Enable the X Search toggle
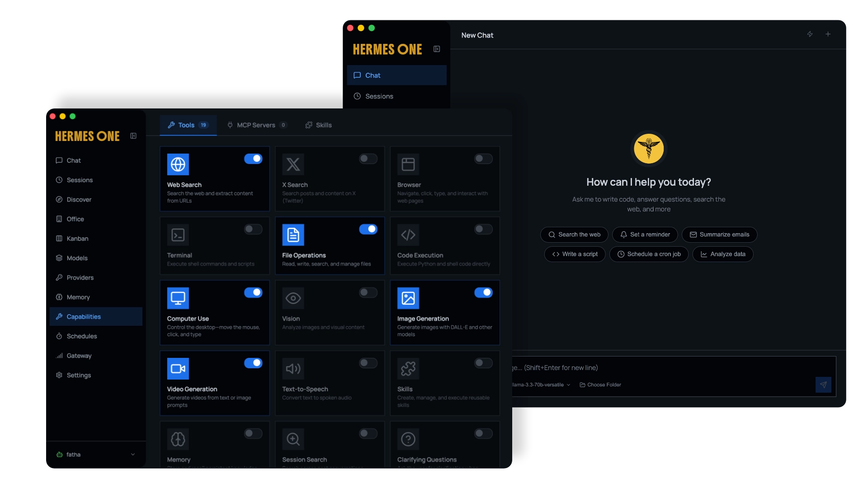 (x=368, y=159)
